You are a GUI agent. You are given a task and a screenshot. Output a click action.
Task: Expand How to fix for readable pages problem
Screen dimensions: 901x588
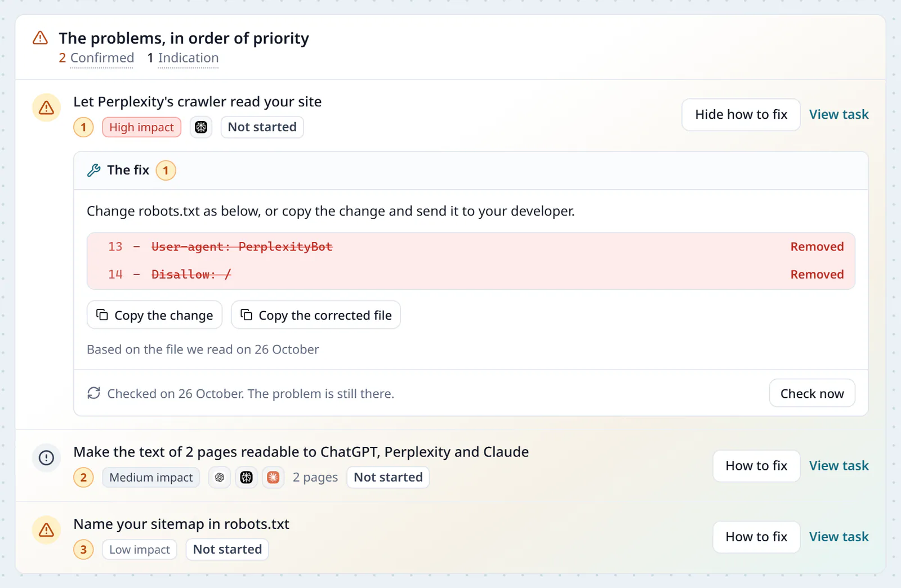[x=756, y=466]
